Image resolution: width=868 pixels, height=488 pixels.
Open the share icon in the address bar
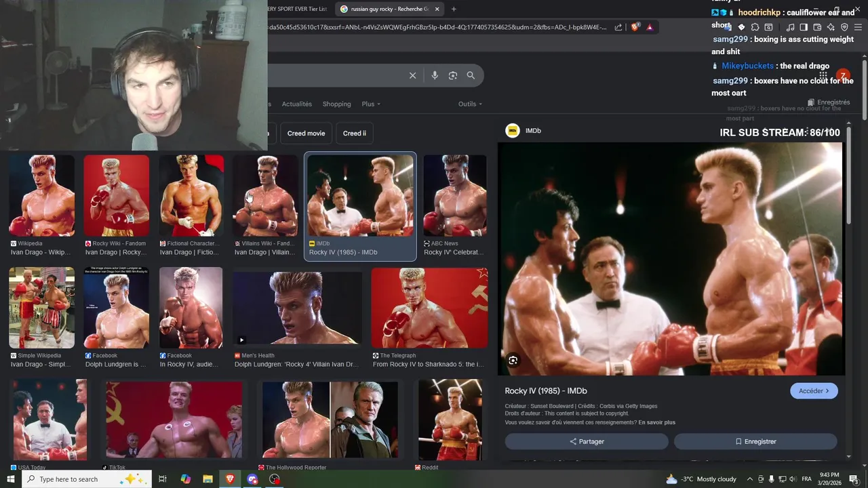click(x=618, y=27)
